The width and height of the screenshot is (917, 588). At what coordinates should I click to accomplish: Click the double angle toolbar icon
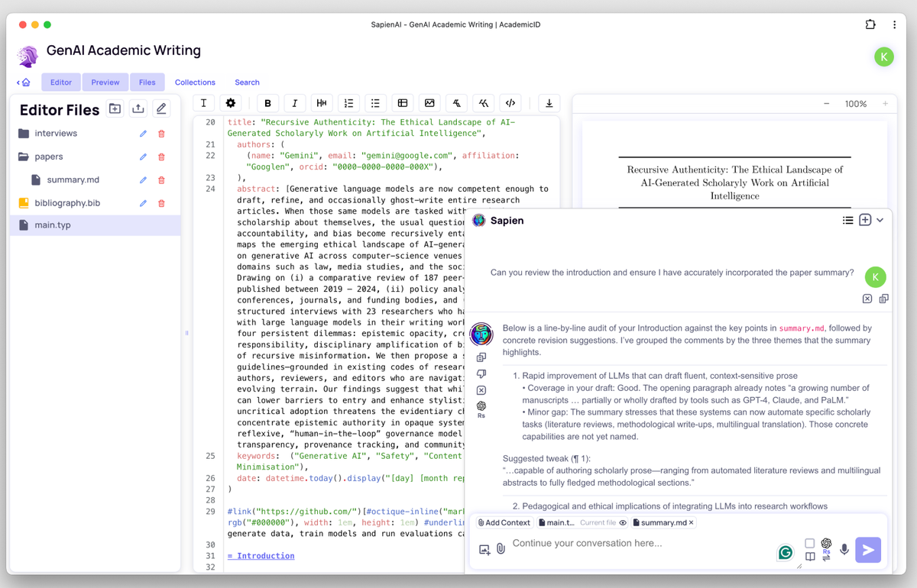click(x=484, y=103)
